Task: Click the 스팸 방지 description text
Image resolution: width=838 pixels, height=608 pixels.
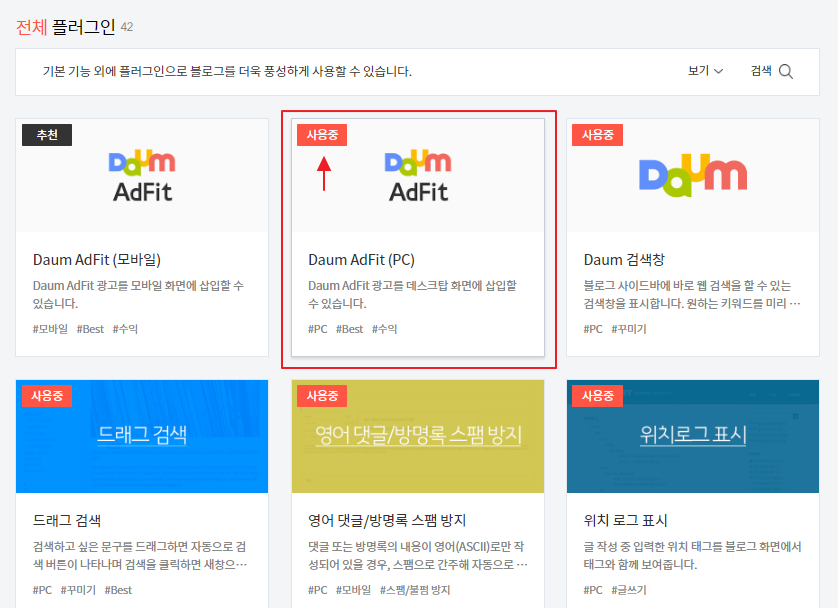Action: pos(418,555)
